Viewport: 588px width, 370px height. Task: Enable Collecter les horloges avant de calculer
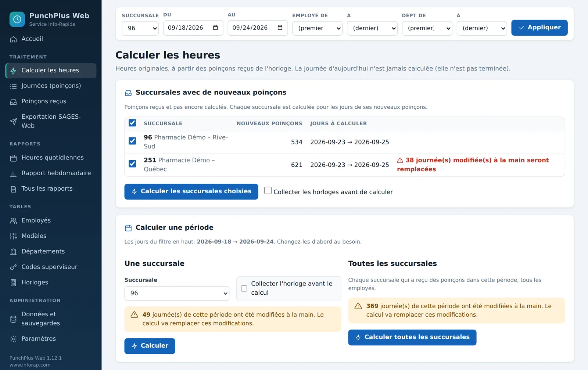click(268, 190)
